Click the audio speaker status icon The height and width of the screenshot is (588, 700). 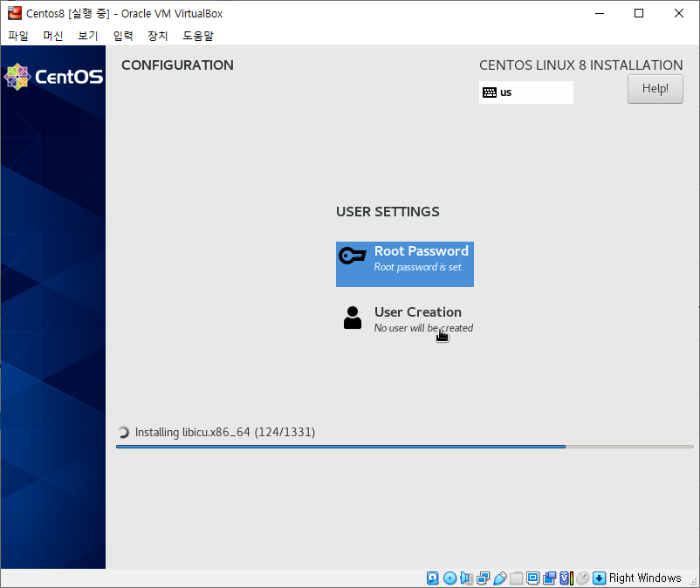tap(466, 578)
